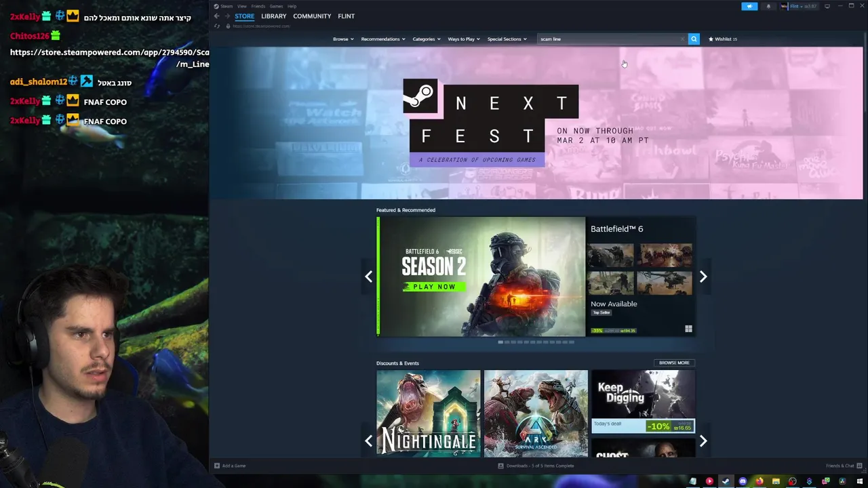Open the View menu
Image resolution: width=868 pixels, height=488 pixels.
241,6
